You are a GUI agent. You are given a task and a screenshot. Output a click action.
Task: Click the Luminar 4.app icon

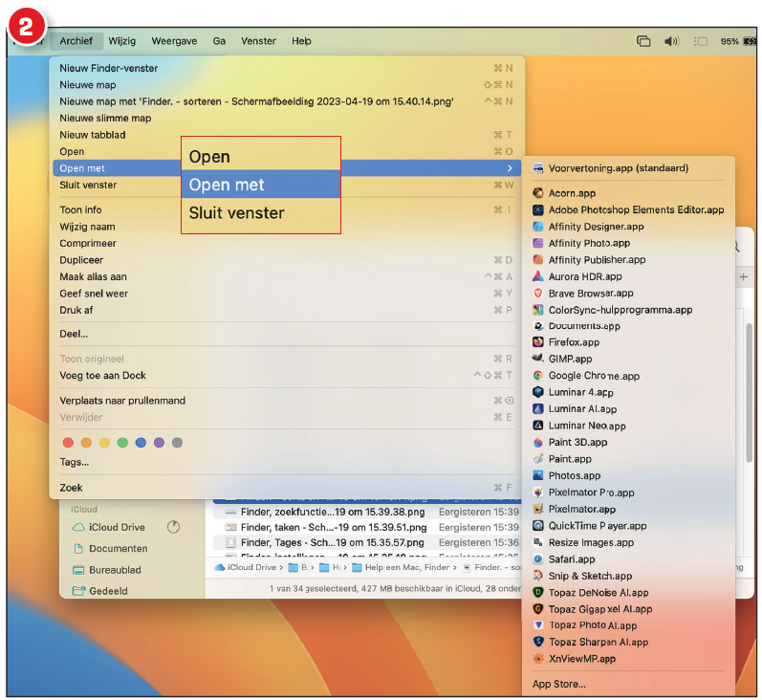[537, 392]
